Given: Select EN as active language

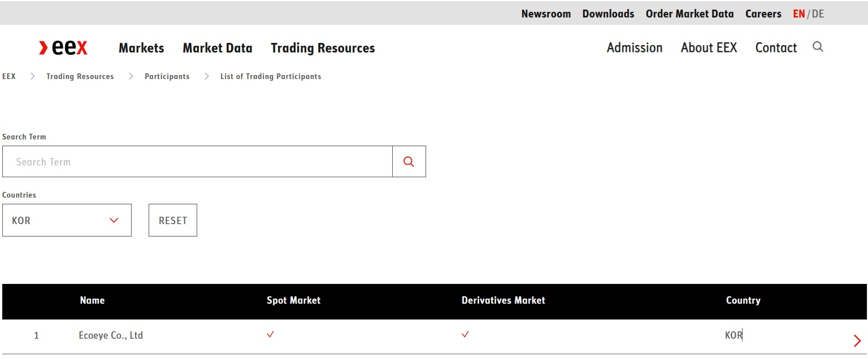Looking at the screenshot, I should pos(798,13).
